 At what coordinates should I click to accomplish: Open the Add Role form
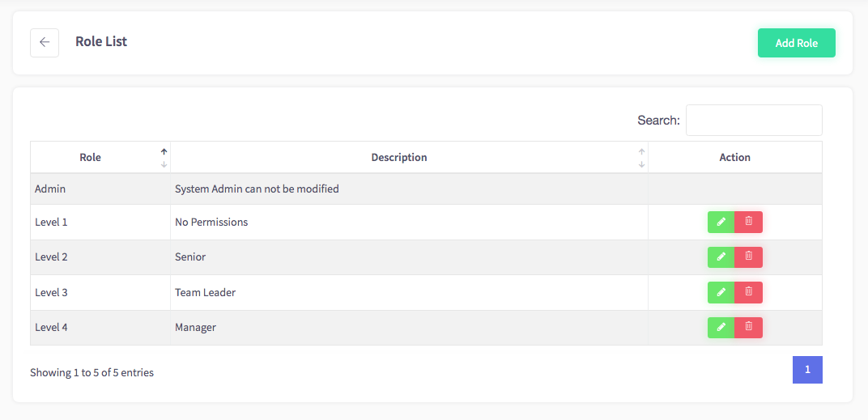796,43
